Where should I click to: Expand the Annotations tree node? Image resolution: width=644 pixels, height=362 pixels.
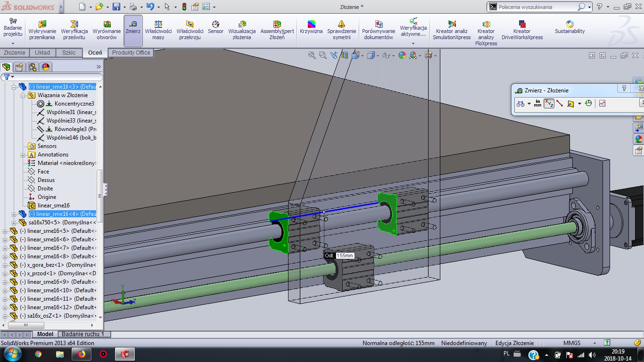tap(23, 155)
